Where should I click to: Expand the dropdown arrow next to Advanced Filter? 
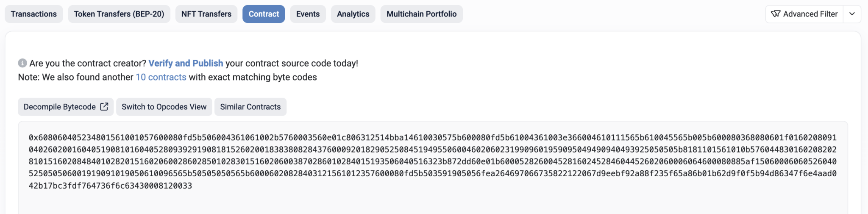tap(852, 14)
